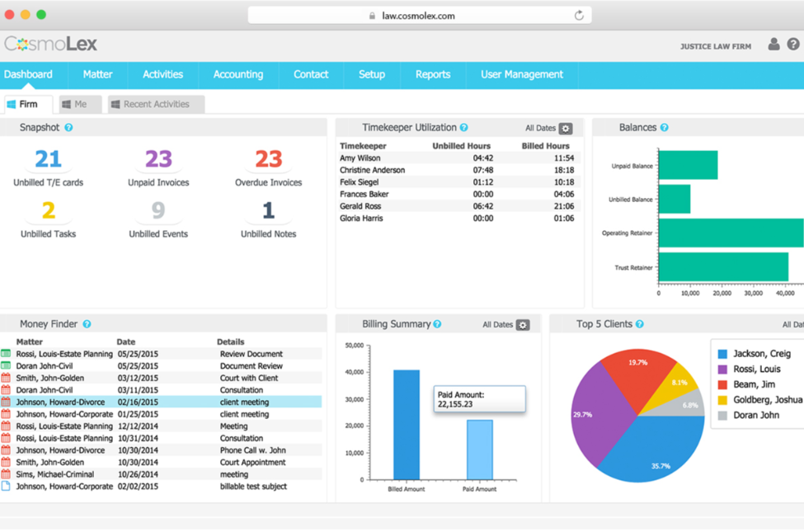Image resolution: width=804 pixels, height=532 pixels.
Task: Click the Top 5 Clients help icon
Action: coord(640,323)
